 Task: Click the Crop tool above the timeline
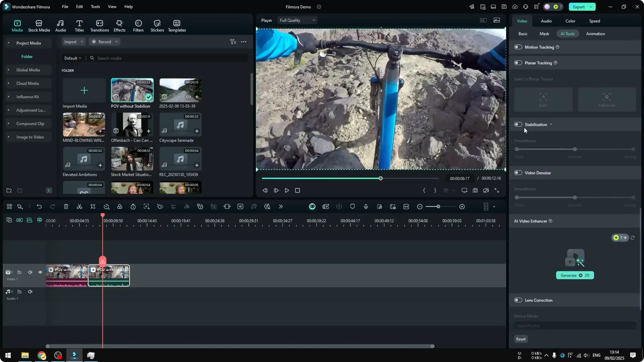(x=93, y=206)
